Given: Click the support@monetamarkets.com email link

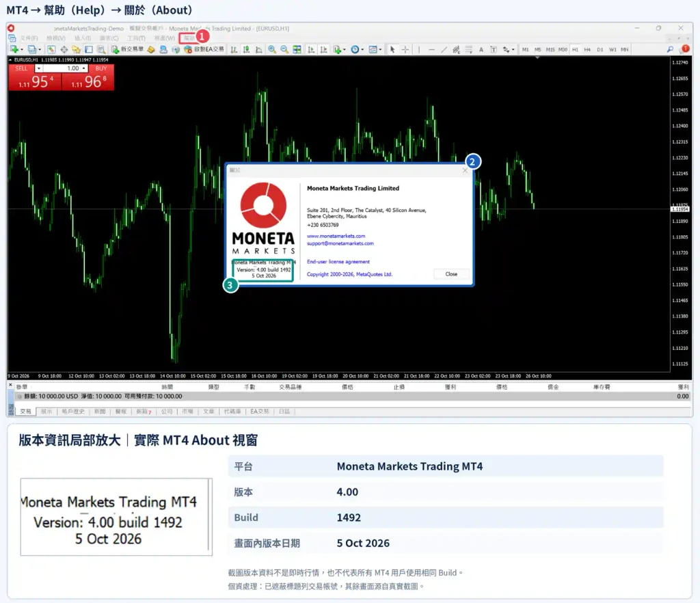Looking at the screenshot, I should [x=340, y=243].
